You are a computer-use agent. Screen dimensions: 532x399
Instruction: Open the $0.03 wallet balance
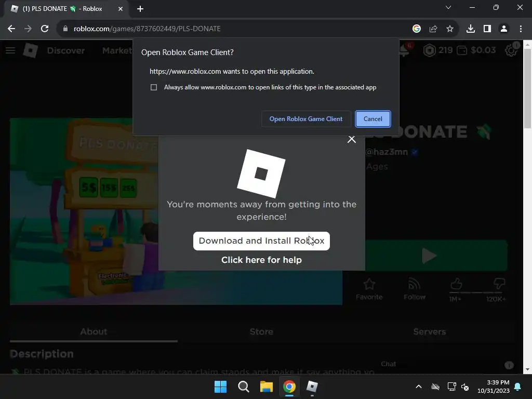click(476, 50)
